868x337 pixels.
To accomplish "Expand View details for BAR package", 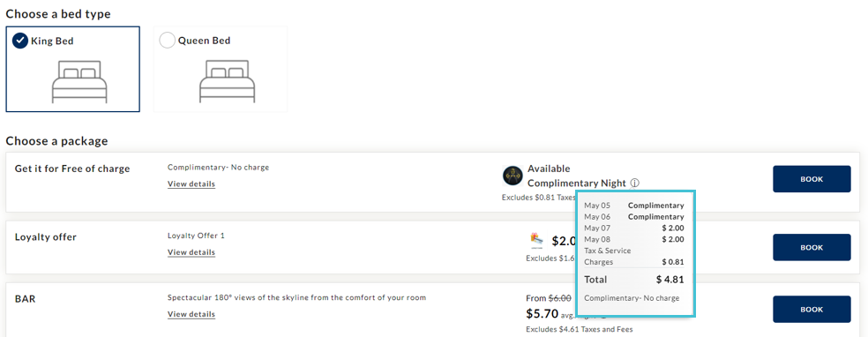I will 191,314.
